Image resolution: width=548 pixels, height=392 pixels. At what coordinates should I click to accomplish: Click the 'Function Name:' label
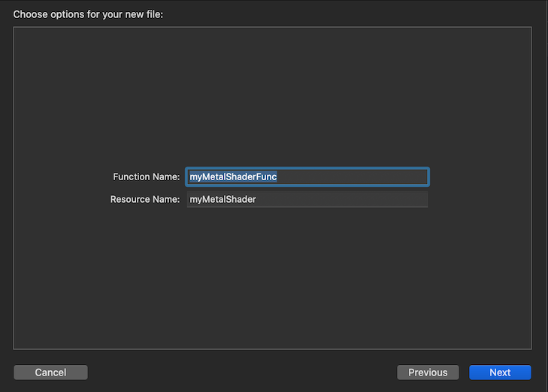coord(146,177)
